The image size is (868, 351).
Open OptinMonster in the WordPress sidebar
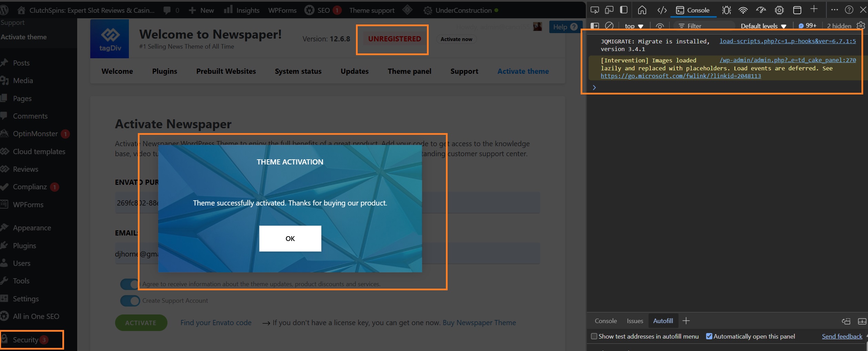[35, 134]
